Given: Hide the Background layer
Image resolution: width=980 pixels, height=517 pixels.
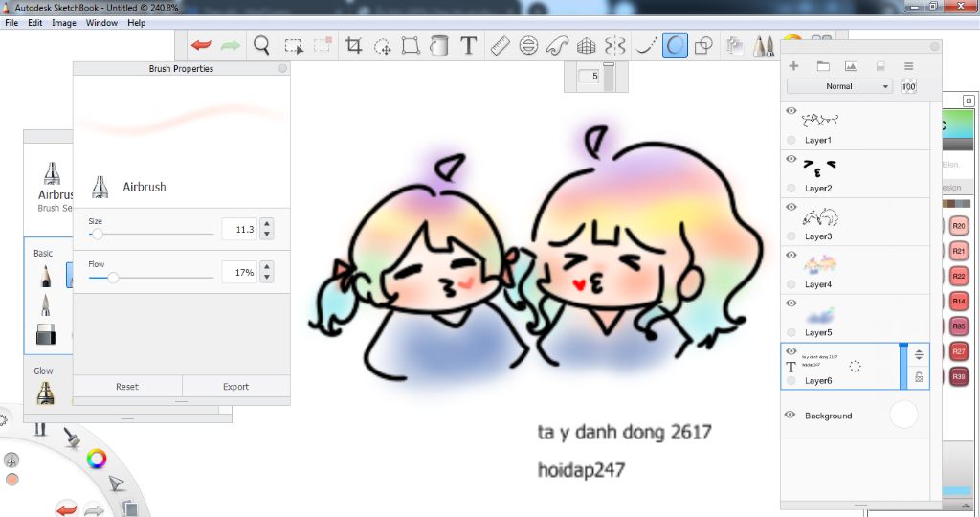Looking at the screenshot, I should pos(790,415).
